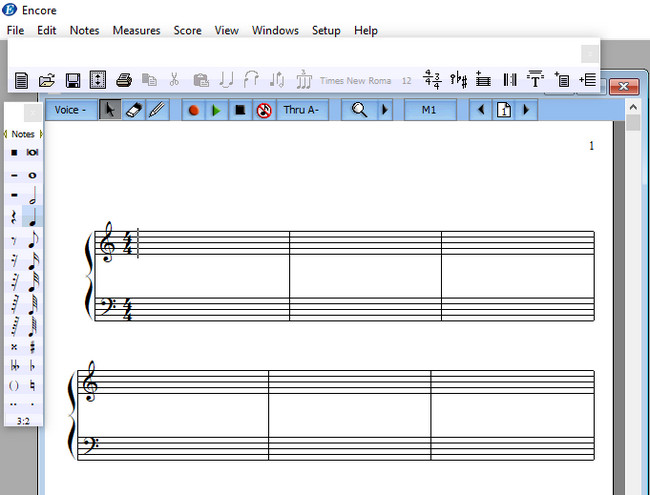Click the parentheses accidental option in palette
Screen dimensions: 650x495
pos(14,386)
